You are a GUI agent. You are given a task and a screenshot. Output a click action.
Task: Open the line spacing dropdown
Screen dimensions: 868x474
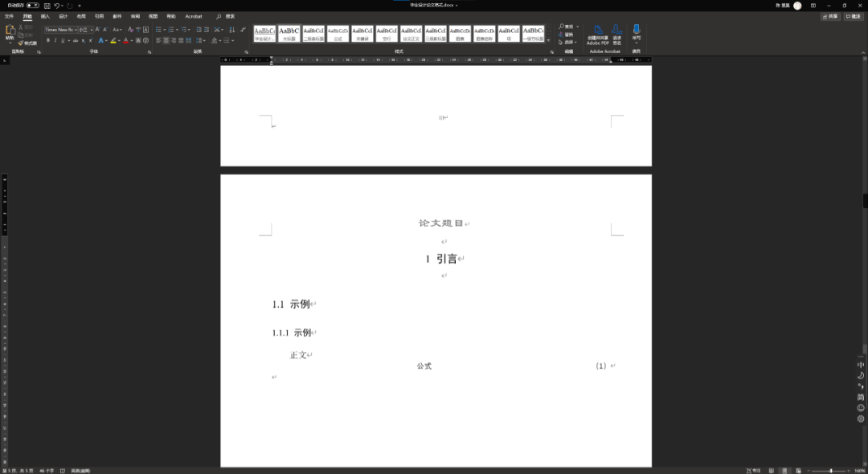[x=200, y=40]
